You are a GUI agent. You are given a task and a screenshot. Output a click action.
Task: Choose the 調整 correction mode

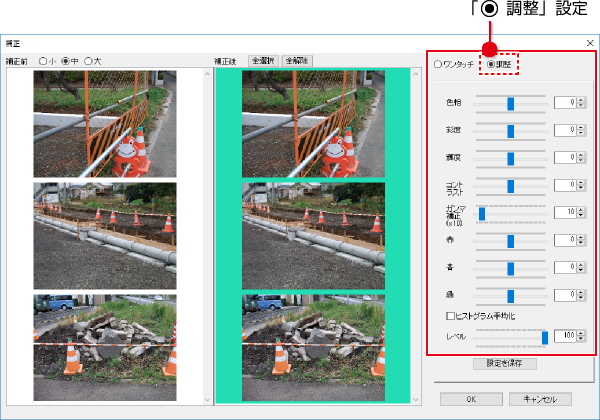[x=491, y=64]
